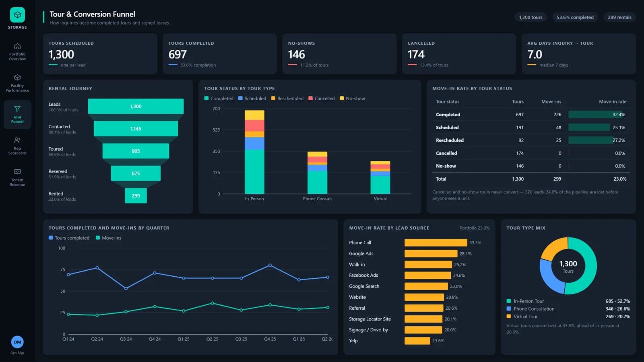Screen dimensions: 644x362
Task: Go to Rep Scorecard page
Action: [x=17, y=146]
